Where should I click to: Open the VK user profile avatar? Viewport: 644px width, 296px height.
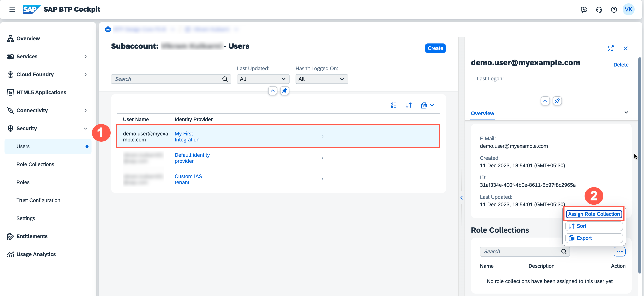click(x=628, y=10)
